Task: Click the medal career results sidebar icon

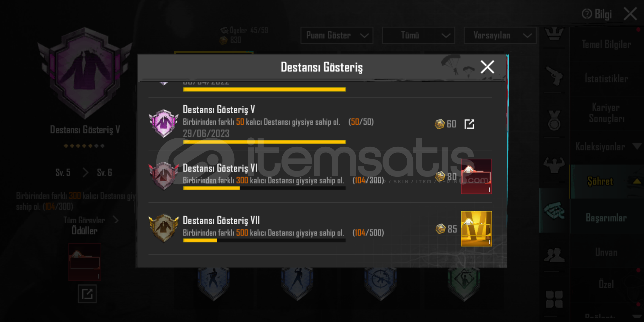Action: coord(554,120)
